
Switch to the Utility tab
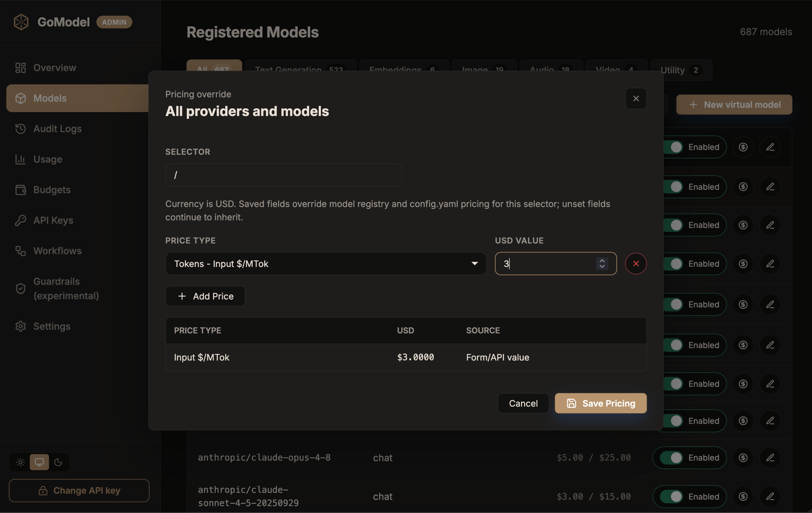coord(681,70)
